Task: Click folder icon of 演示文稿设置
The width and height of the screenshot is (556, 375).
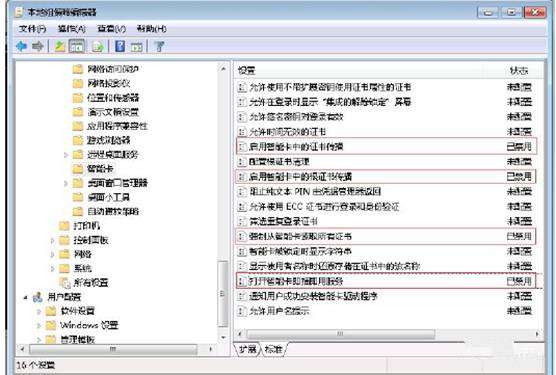Action: (x=78, y=112)
